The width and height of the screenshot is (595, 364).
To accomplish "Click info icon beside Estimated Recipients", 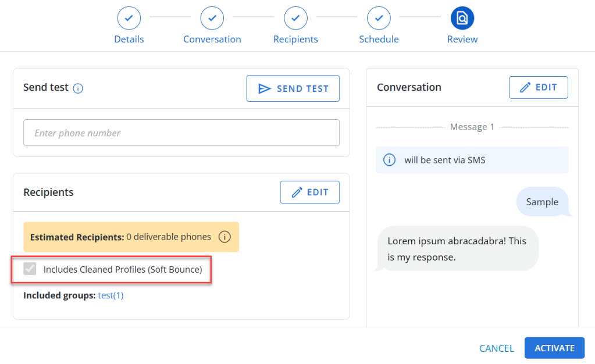I will 225,237.
